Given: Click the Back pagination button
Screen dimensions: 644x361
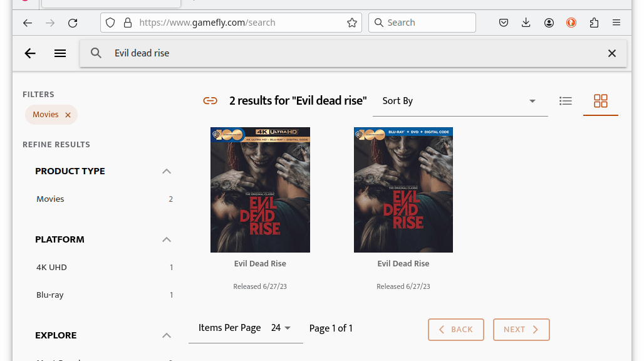Looking at the screenshot, I should 456,330.
